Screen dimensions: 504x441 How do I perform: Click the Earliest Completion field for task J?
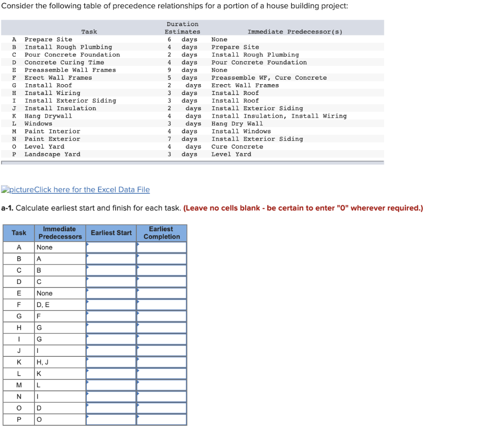pyautogui.click(x=161, y=350)
